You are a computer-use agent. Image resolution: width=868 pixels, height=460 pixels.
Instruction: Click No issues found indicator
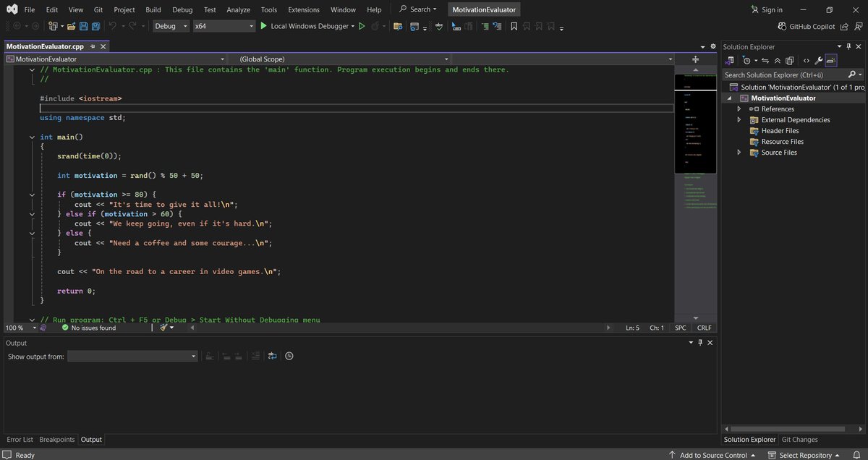point(88,328)
